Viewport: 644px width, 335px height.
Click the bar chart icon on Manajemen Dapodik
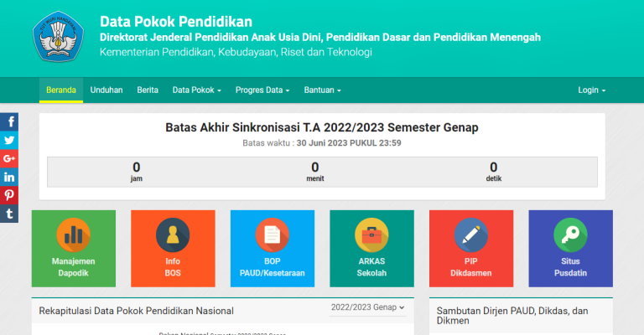[x=74, y=235]
